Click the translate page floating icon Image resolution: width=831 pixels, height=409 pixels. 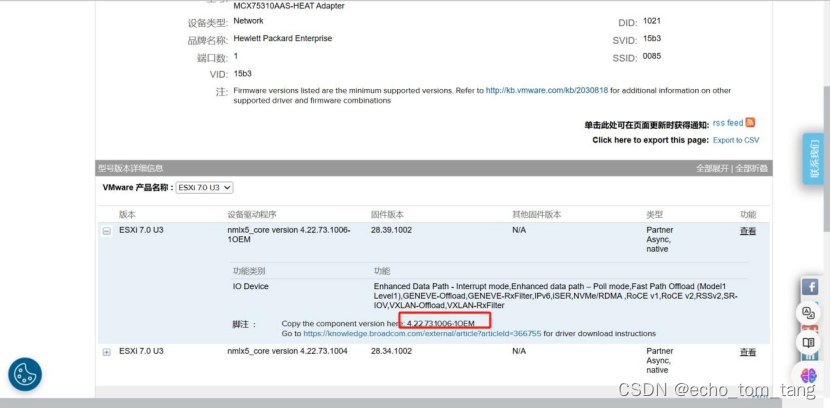point(808,313)
